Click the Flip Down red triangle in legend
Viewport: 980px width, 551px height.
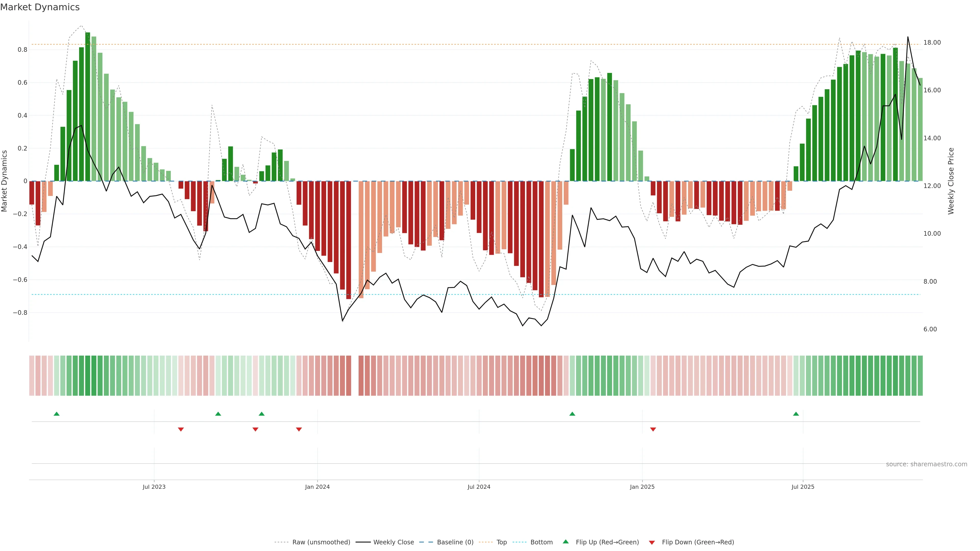pyautogui.click(x=652, y=542)
